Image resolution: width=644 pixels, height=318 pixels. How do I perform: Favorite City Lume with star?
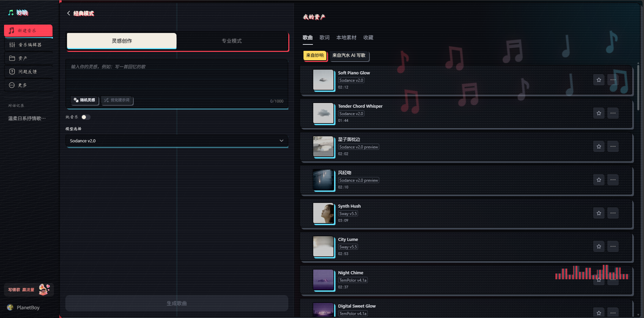click(599, 246)
